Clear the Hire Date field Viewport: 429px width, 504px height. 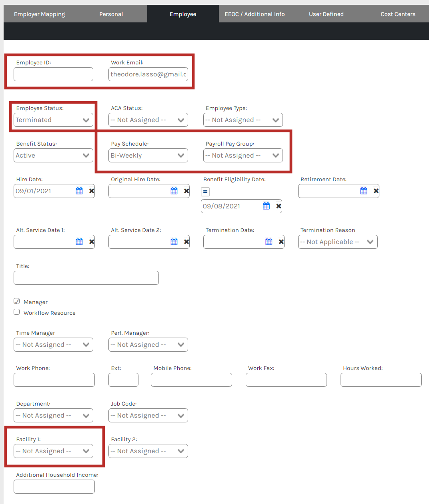coord(92,191)
